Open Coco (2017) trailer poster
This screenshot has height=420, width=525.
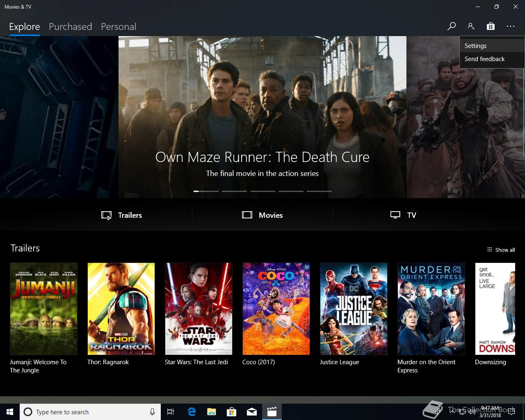pos(276,309)
